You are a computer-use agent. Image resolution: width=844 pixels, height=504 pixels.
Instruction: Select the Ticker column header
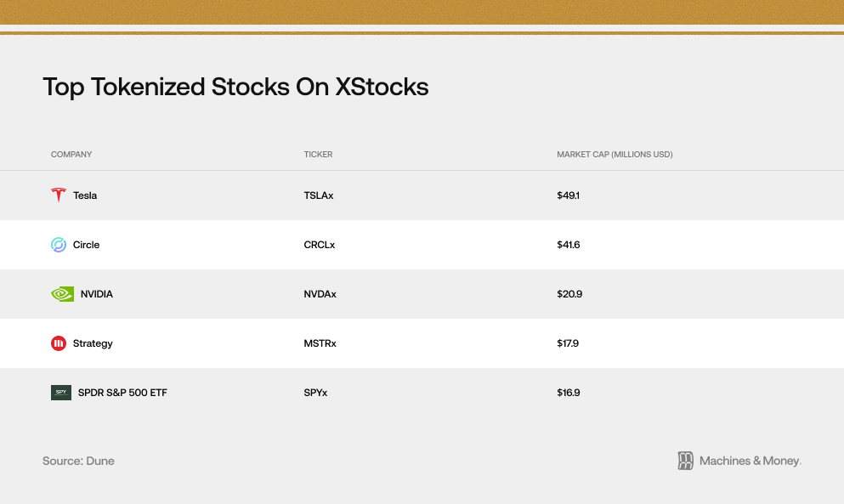tap(318, 155)
